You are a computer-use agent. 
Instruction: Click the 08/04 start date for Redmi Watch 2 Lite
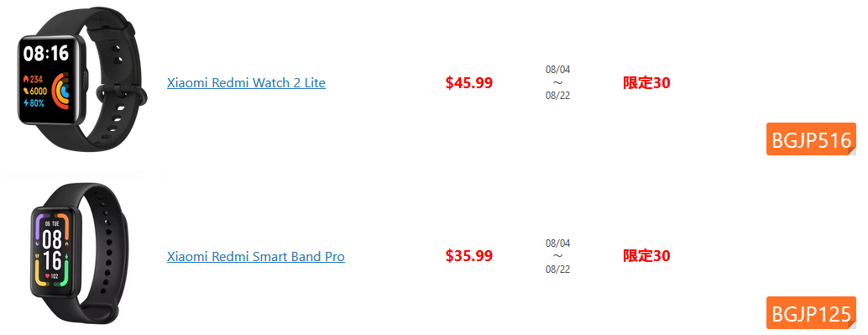point(558,70)
